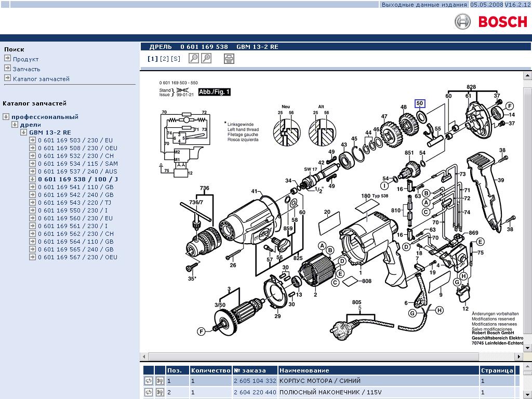Click arrow icon next to 0 601 169 542

point(32,194)
